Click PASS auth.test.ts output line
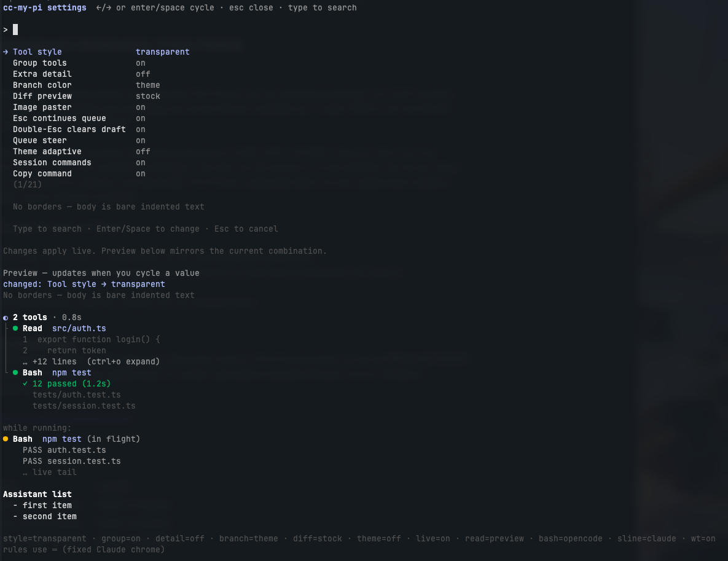The image size is (728, 561). [x=64, y=450]
